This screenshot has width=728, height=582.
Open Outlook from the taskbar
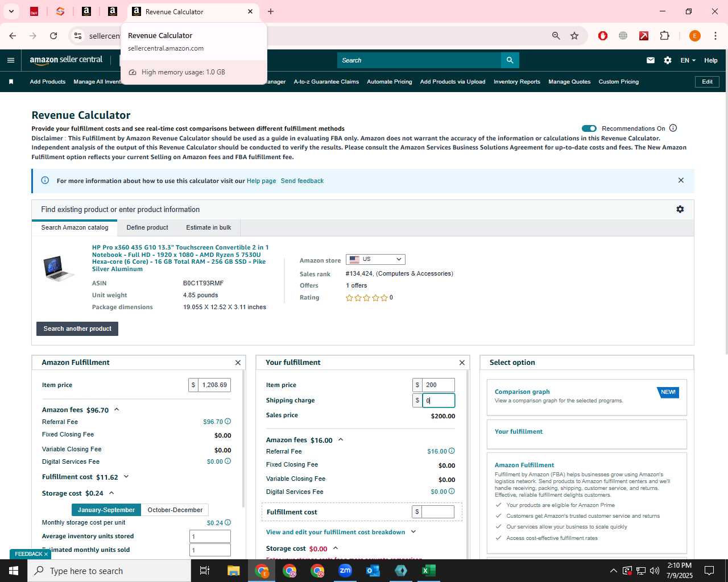coord(373,571)
